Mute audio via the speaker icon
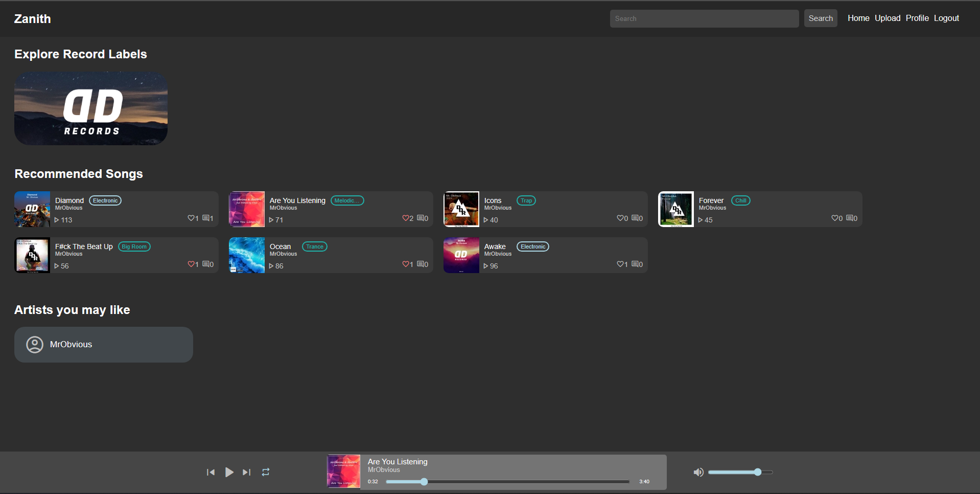Screen dimensions: 980x494 [x=698, y=472]
